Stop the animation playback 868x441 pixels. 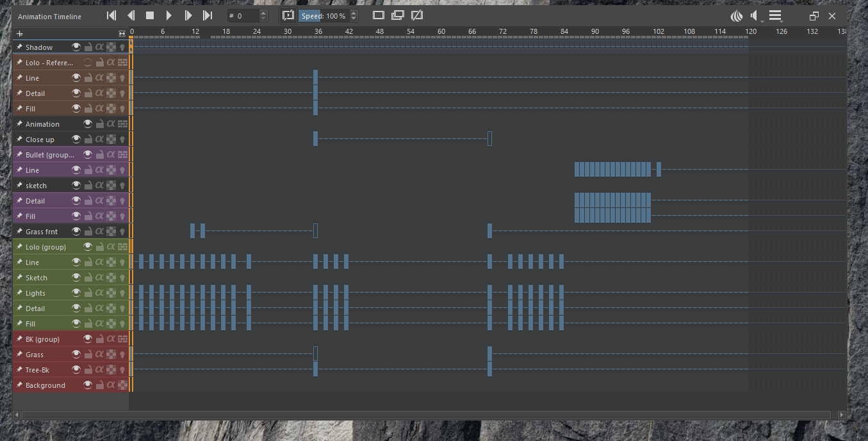click(x=150, y=15)
